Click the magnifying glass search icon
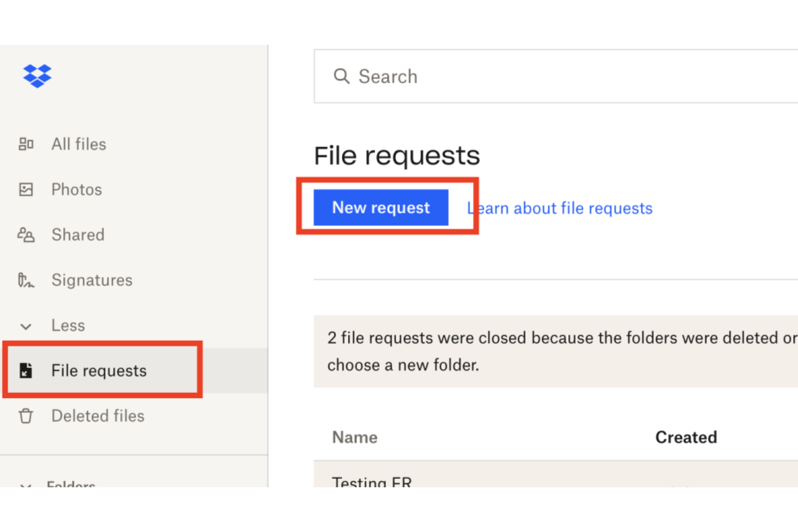The width and height of the screenshot is (798, 532). [341, 76]
